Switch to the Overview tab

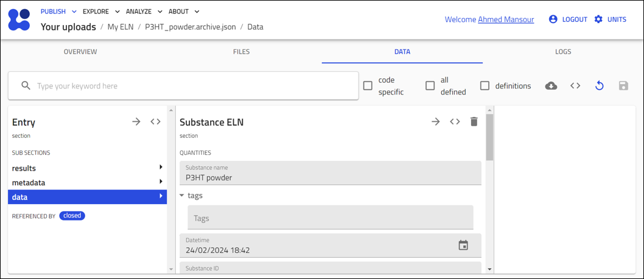point(80,52)
